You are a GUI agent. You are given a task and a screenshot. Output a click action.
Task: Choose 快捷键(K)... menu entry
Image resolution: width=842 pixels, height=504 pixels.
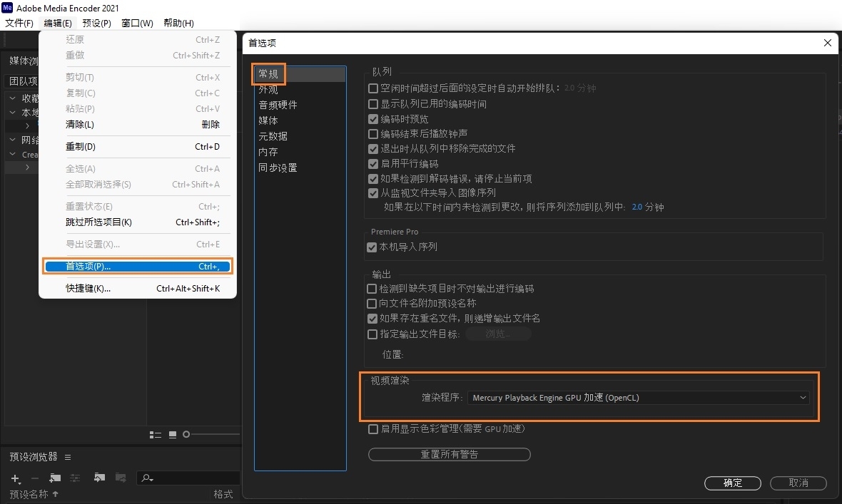tap(138, 288)
